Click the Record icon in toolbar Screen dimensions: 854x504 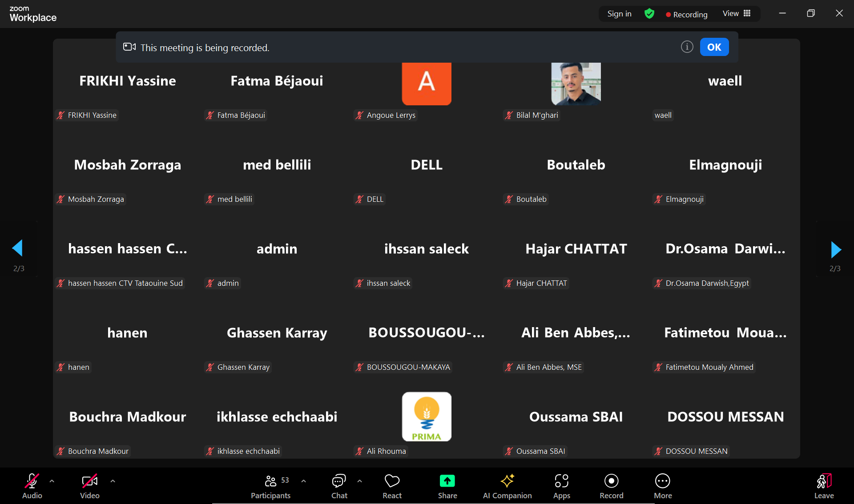pyautogui.click(x=611, y=481)
